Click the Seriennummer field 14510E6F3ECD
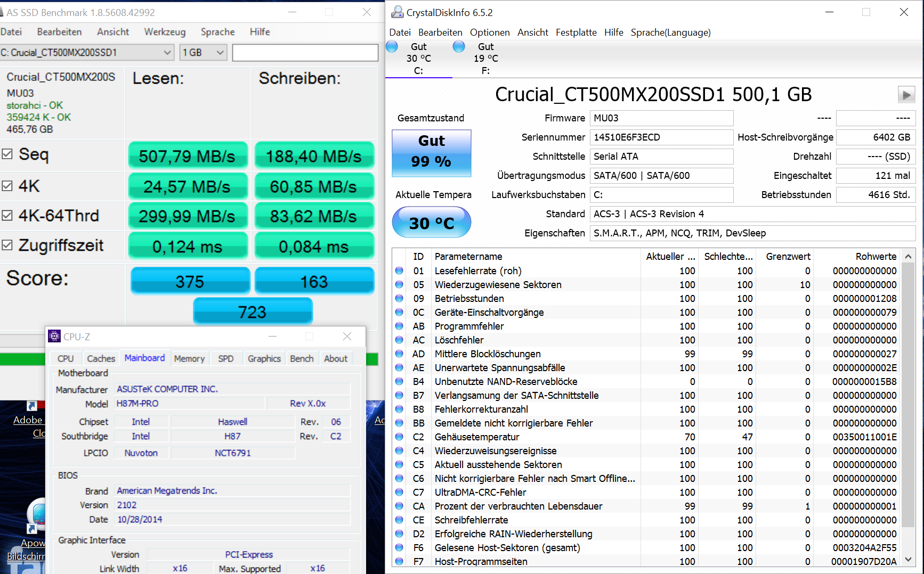Image resolution: width=924 pixels, height=574 pixels. coord(661,137)
